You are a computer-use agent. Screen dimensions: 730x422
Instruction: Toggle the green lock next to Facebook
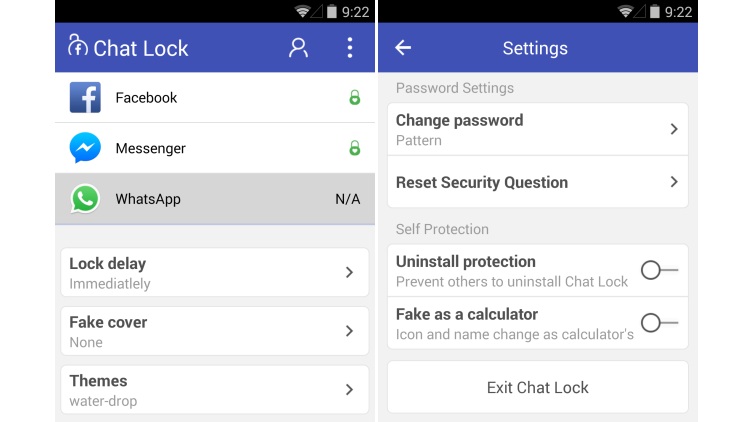coord(355,97)
